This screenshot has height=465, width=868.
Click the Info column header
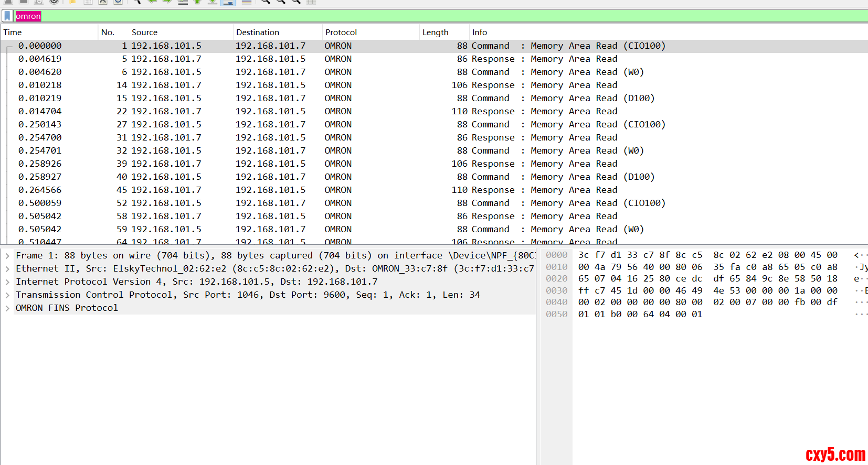pyautogui.click(x=480, y=33)
